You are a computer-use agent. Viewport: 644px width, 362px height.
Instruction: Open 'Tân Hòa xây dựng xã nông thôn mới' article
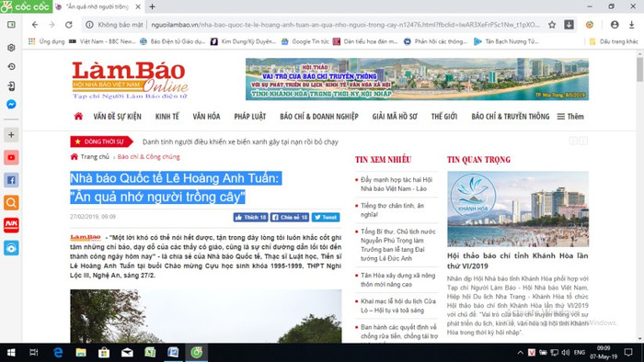pyautogui.click(x=398, y=279)
